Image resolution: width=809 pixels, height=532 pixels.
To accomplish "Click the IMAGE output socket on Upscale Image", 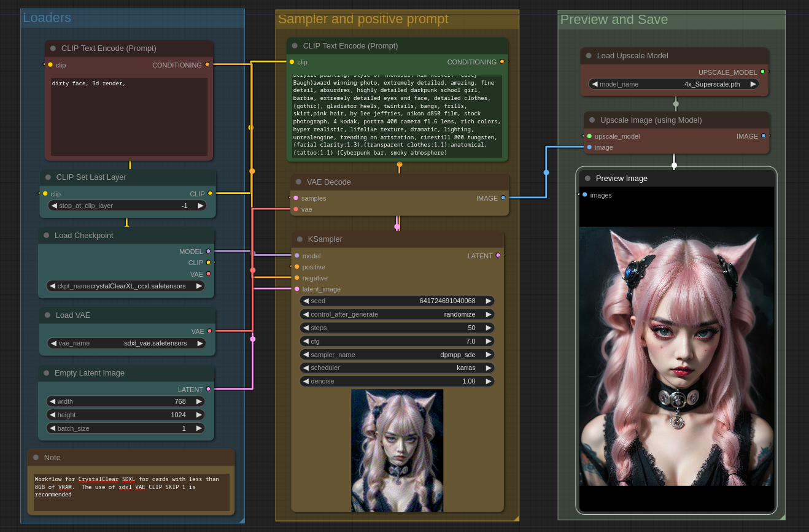I will [764, 136].
